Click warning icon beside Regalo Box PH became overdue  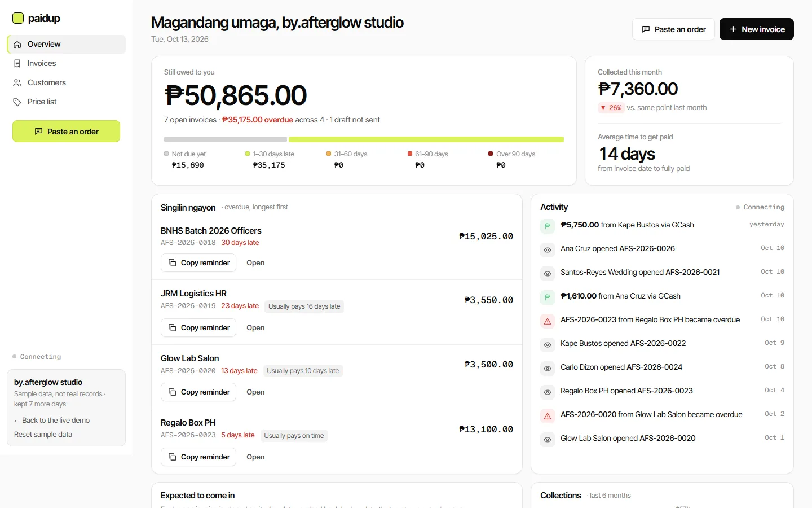click(x=547, y=321)
